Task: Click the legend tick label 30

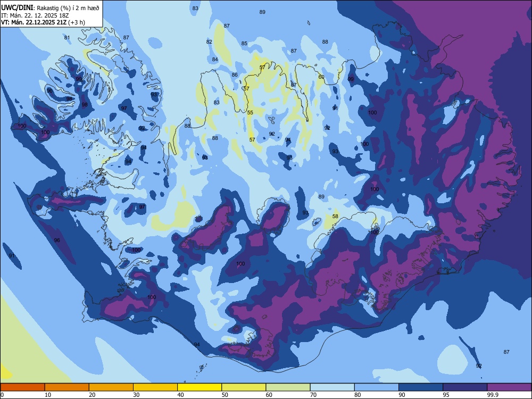Action: coord(136,395)
